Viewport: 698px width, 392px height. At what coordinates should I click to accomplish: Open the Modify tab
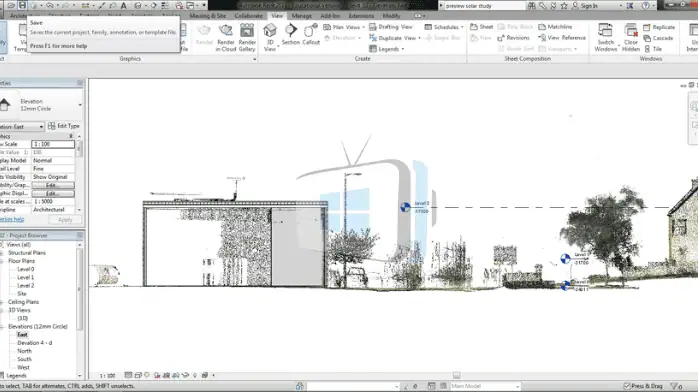tap(391, 16)
